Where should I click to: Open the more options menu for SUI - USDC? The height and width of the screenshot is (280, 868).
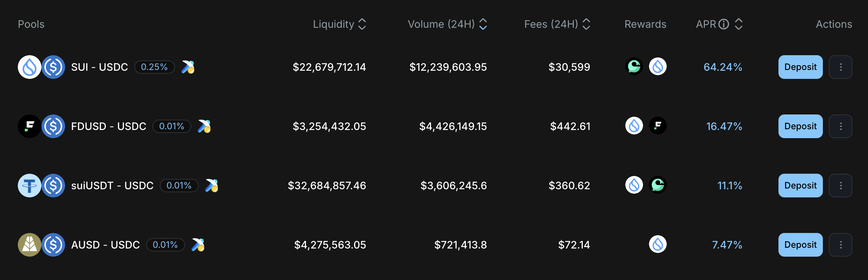[x=841, y=67]
